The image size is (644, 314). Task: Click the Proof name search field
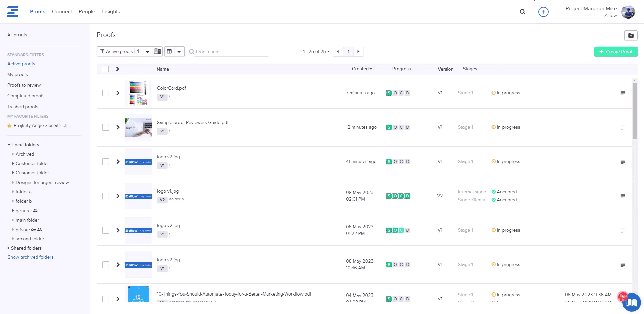(x=231, y=52)
